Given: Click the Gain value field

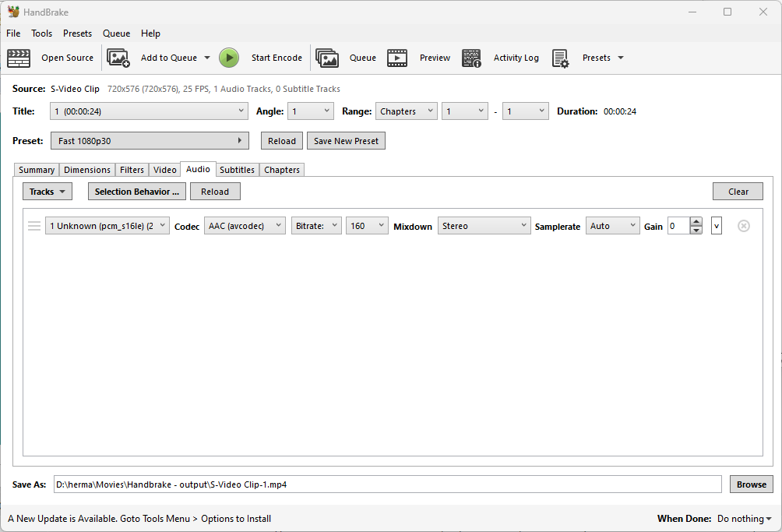Looking at the screenshot, I should 678,226.
